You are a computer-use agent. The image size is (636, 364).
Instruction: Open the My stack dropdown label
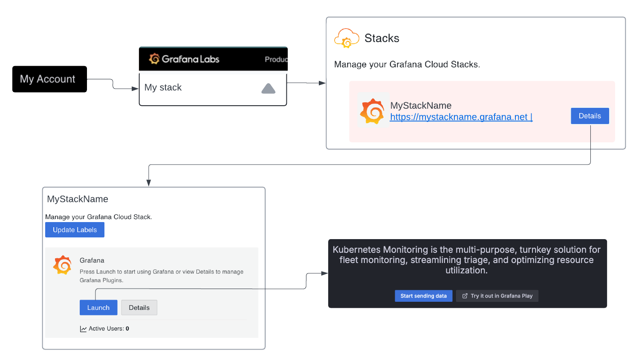(x=163, y=87)
